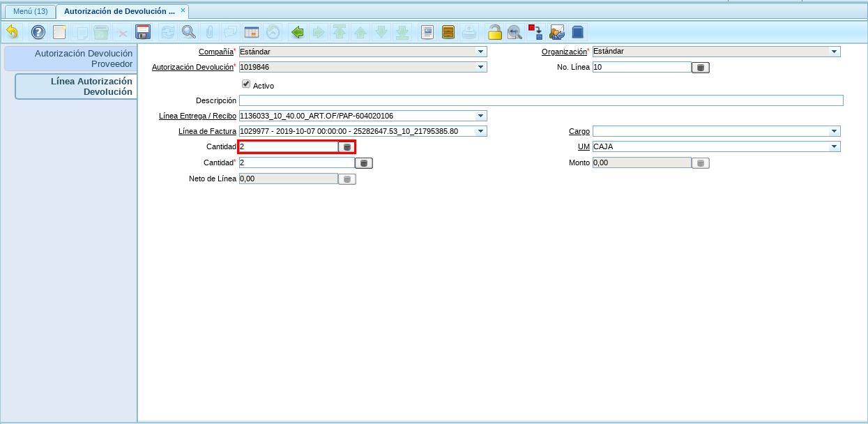Viewport: 868px width, 424px height.
Task: Open the Autorización Devolución dropdown arrow
Action: pyautogui.click(x=480, y=68)
